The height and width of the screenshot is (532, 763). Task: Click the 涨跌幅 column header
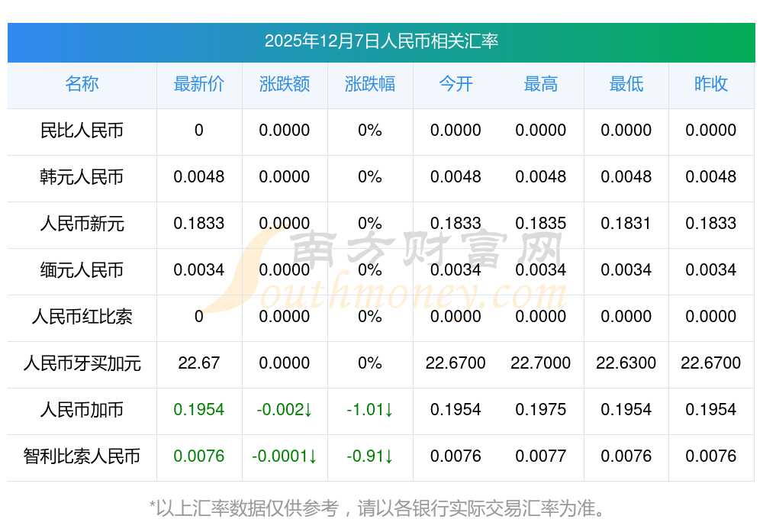369,84
